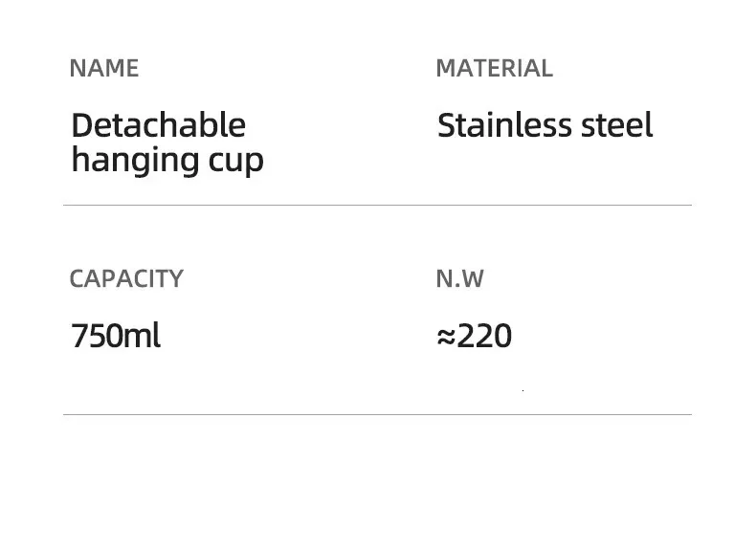756x549 pixels.
Task: Click the letter "W" in N.W heading
Action: click(x=473, y=278)
